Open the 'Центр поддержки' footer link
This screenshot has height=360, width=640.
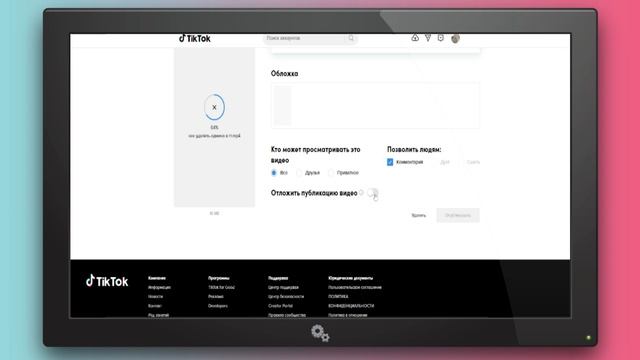[283, 287]
